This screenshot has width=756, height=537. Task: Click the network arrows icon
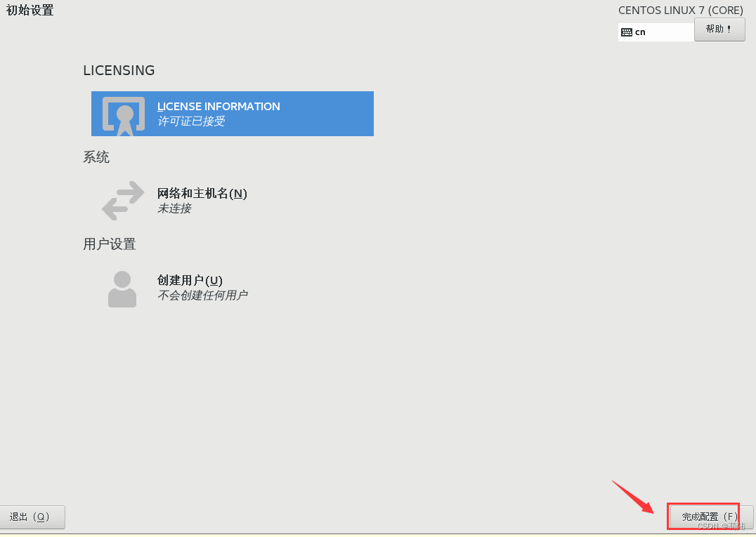click(x=123, y=200)
